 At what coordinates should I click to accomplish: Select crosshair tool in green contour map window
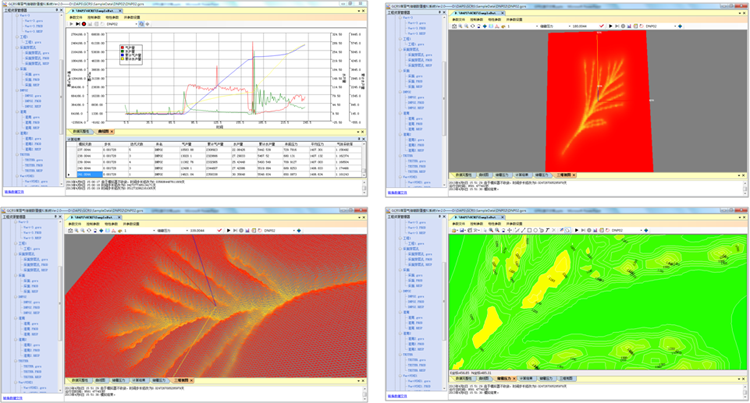coord(509,230)
